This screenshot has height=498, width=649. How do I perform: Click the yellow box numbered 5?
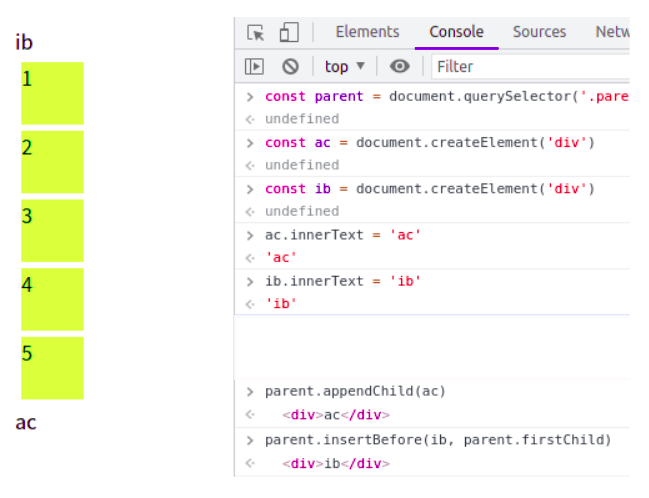coord(53,368)
